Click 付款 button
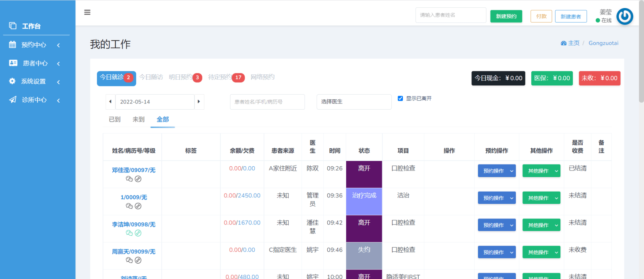The image size is (644, 279). [541, 16]
